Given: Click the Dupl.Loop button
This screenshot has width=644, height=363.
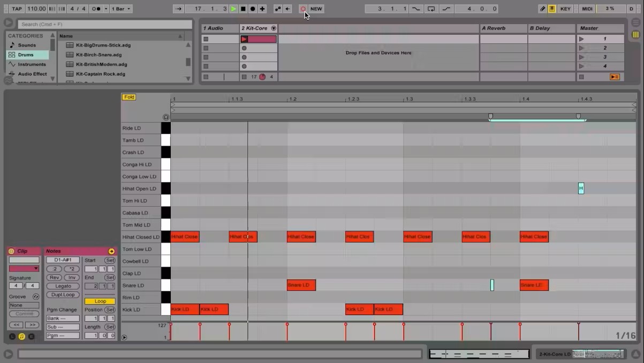Looking at the screenshot, I should click(x=63, y=295).
